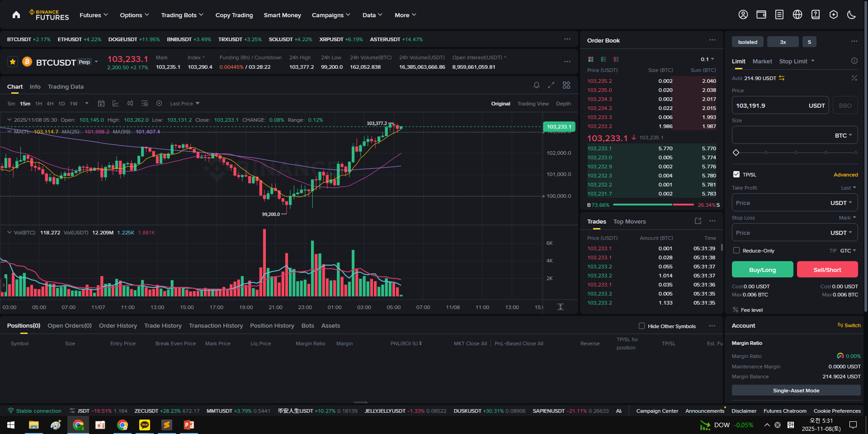Open the preferences hexagon icon in header

coord(834,15)
